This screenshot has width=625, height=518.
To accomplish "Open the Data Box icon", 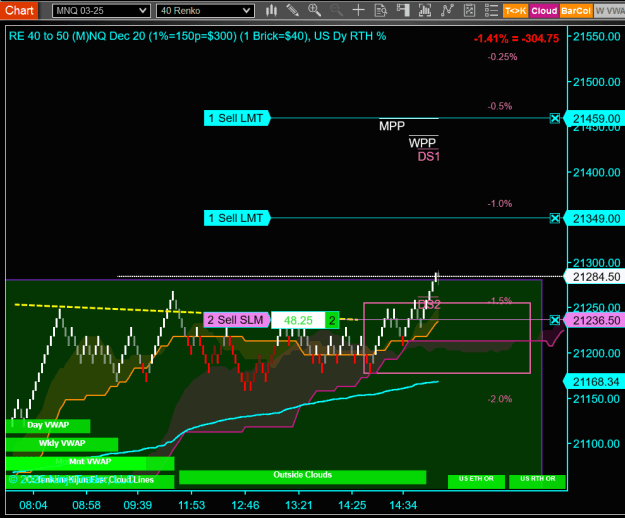I will point(381,10).
